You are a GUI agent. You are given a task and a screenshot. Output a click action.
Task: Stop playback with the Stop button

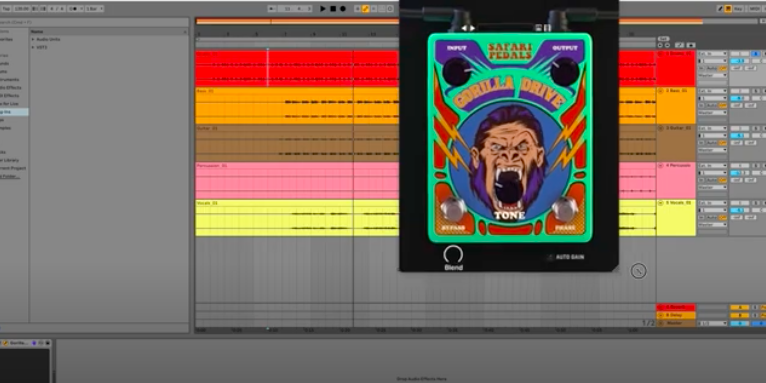(x=333, y=9)
